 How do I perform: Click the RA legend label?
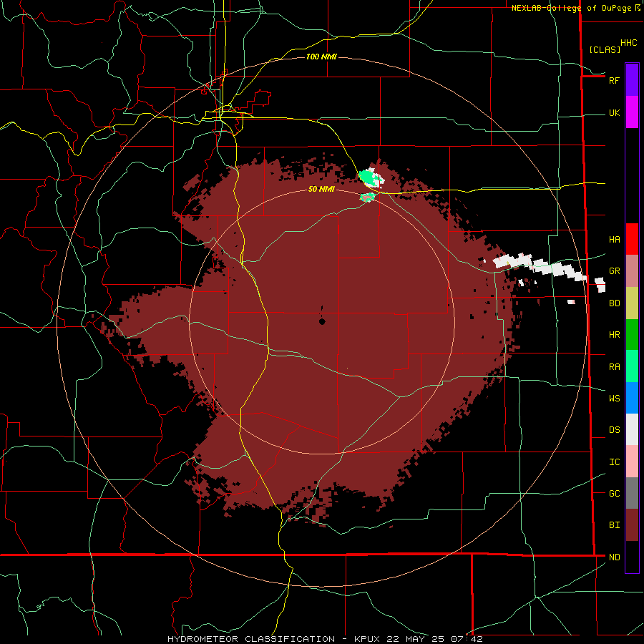coord(614,367)
